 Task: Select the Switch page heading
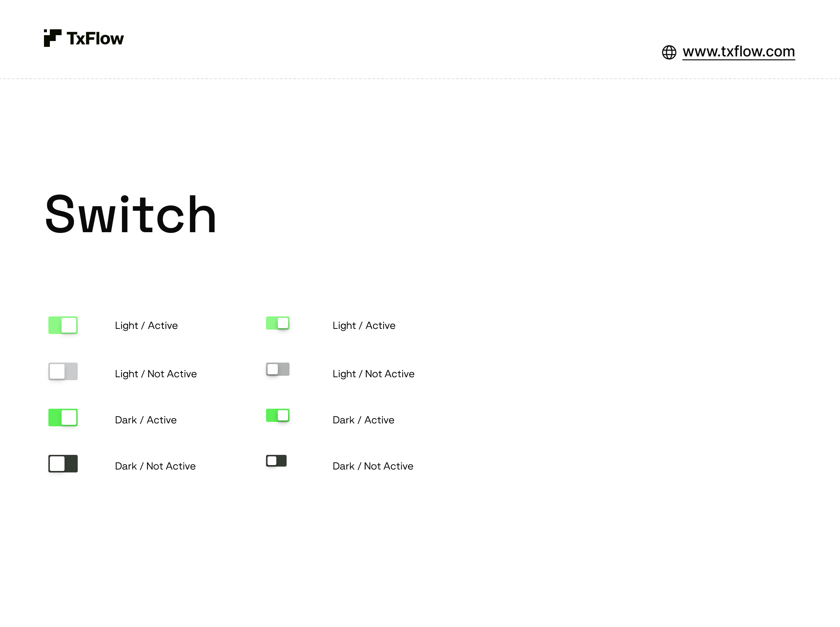click(130, 215)
